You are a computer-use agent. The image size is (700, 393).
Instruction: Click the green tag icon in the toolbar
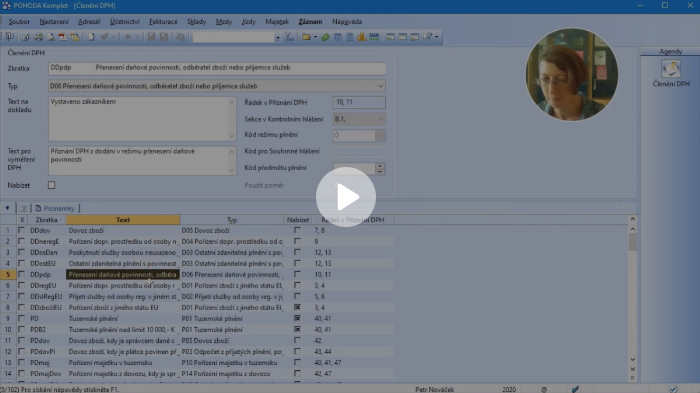click(x=325, y=37)
